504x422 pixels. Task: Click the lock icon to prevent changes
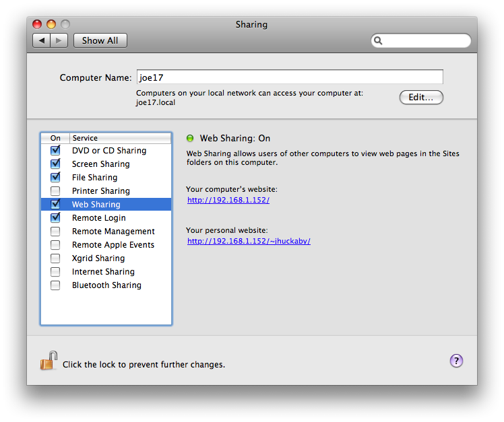pyautogui.click(x=49, y=361)
